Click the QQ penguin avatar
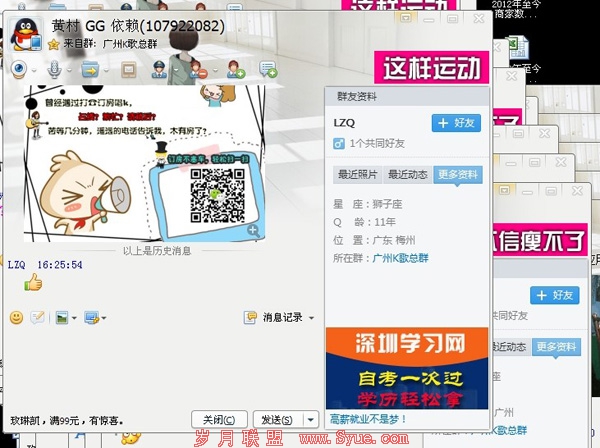The image size is (600, 448). 25,34
